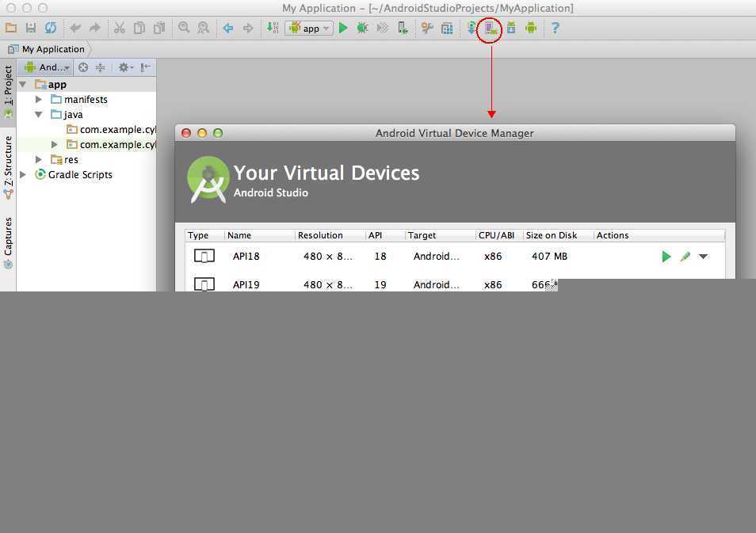Open the app run configuration dropdown
Viewport: 756px width, 533px height.
click(309, 28)
